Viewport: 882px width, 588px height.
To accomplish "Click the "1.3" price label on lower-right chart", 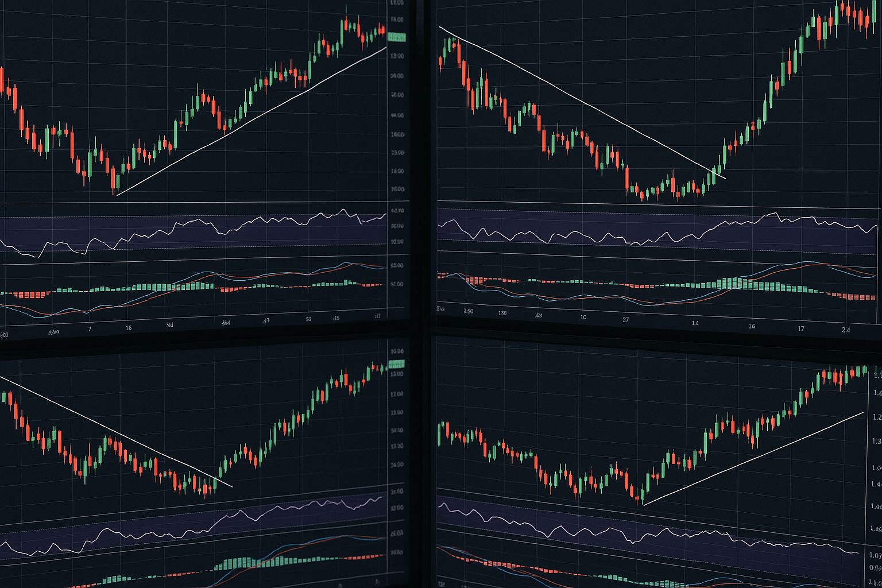I will 876,441.
